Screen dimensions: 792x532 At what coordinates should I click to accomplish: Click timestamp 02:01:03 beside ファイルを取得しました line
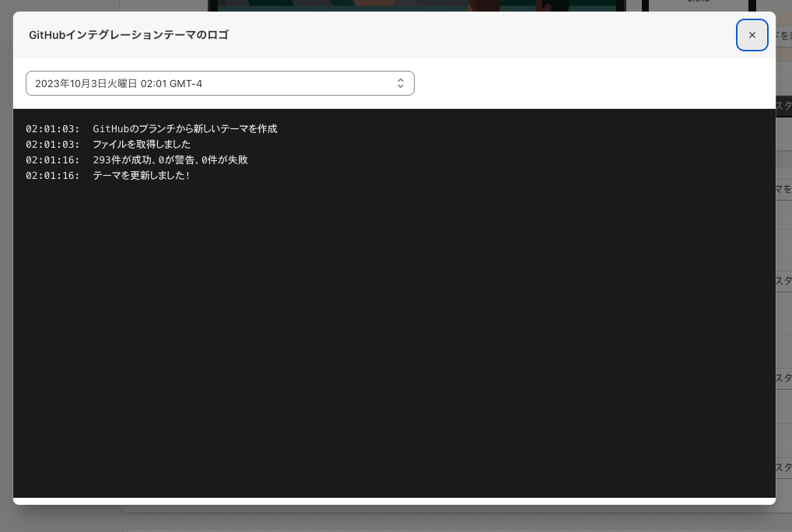[53, 145]
